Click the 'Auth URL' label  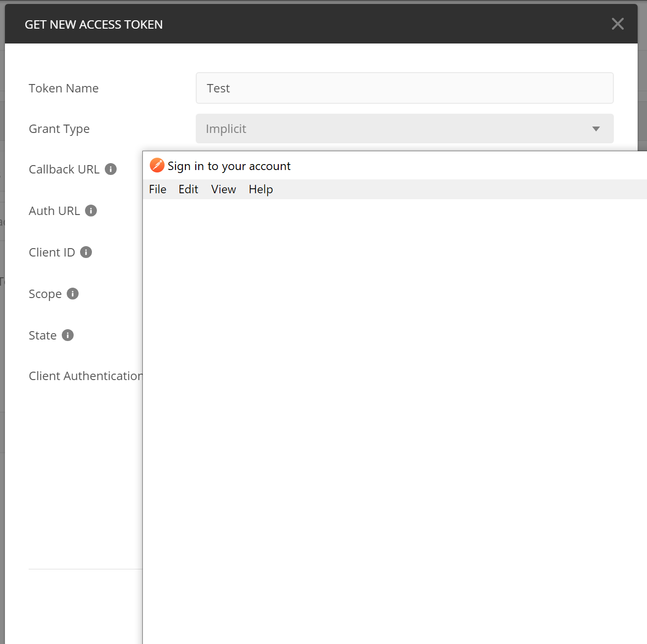tap(54, 211)
